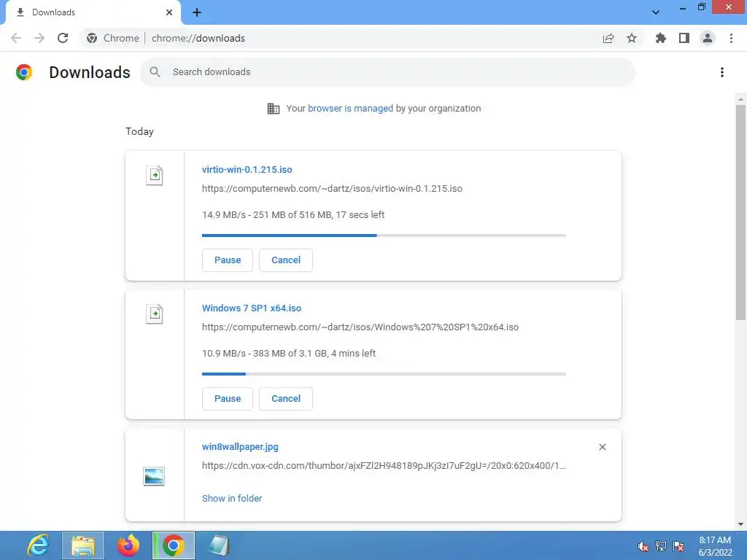Click the scrollbar down arrow
This screenshot has height=560, width=747.
740,524
